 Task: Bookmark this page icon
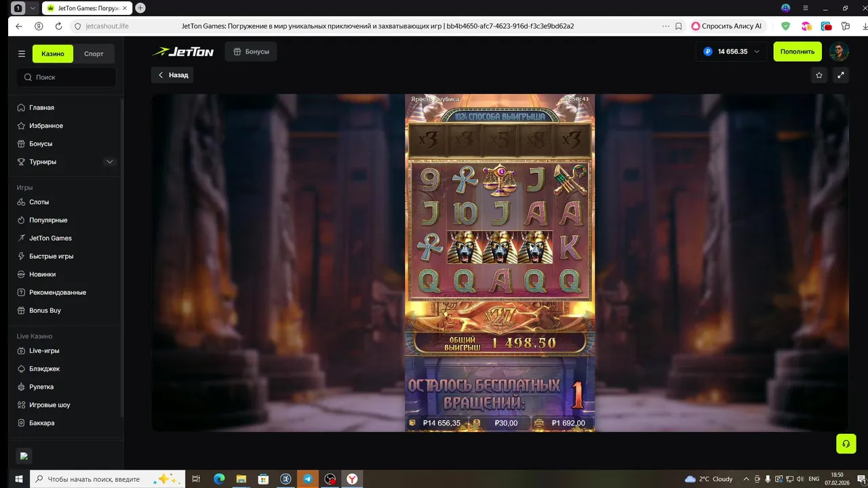click(x=679, y=26)
